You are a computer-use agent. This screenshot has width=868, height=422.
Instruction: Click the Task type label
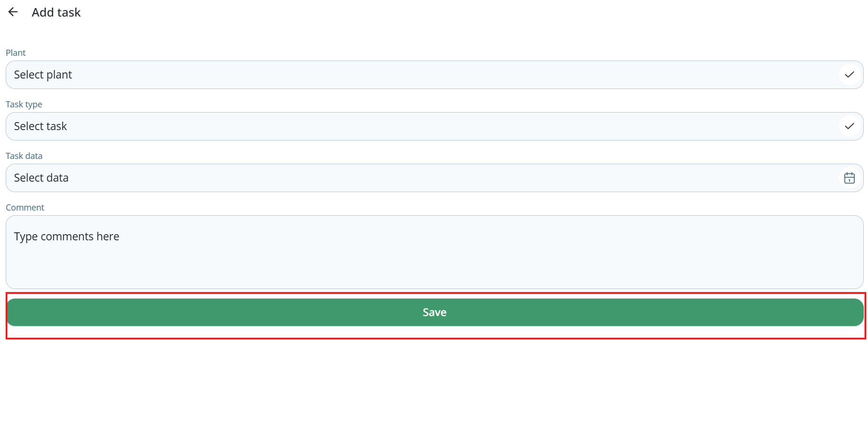coord(24,104)
